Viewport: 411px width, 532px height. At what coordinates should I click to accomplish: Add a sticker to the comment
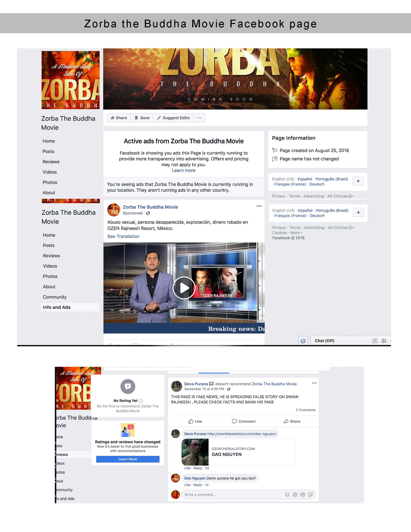click(310, 495)
